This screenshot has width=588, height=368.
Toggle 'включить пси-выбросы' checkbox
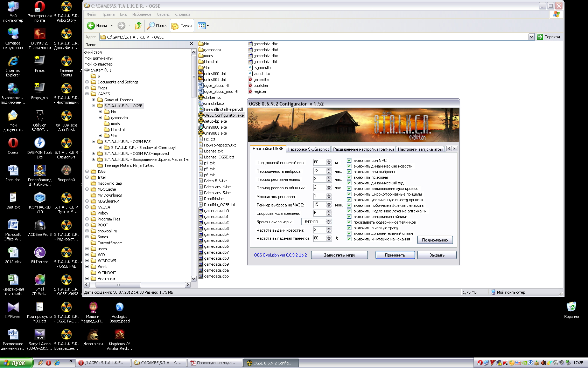coord(349,172)
